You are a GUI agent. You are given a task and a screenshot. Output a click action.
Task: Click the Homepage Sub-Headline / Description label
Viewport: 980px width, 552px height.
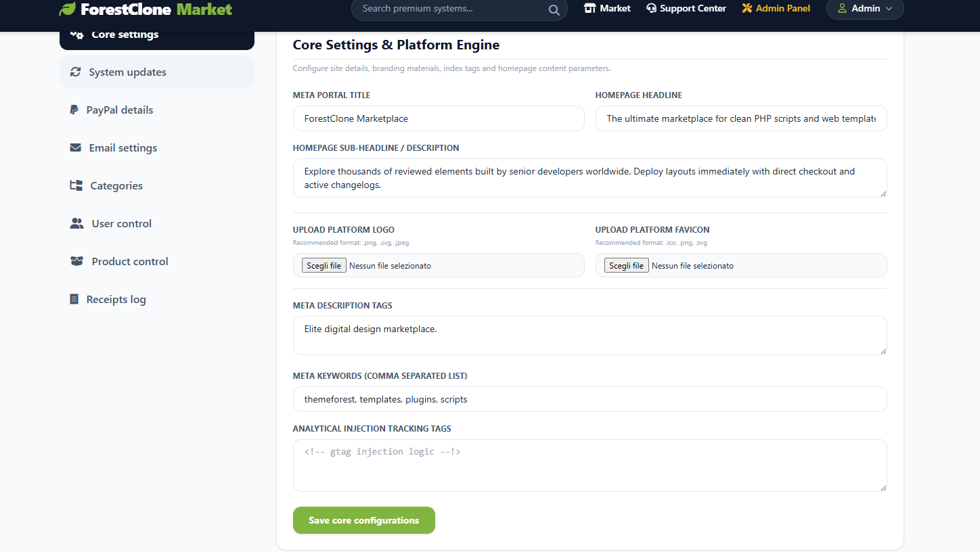pyautogui.click(x=376, y=148)
